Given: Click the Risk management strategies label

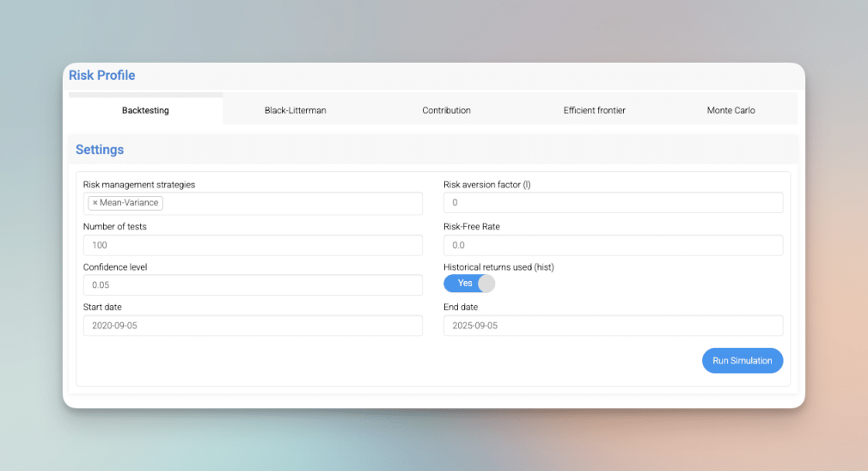Looking at the screenshot, I should pyautogui.click(x=139, y=185).
